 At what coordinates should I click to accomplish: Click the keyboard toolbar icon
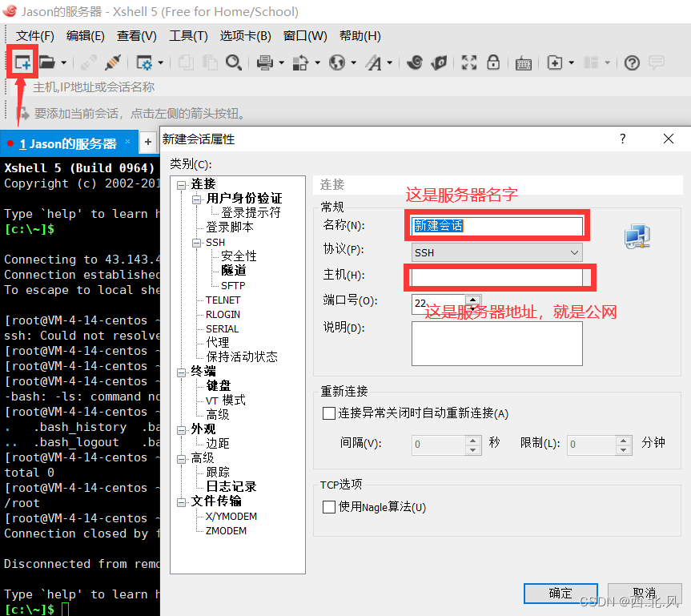click(523, 63)
